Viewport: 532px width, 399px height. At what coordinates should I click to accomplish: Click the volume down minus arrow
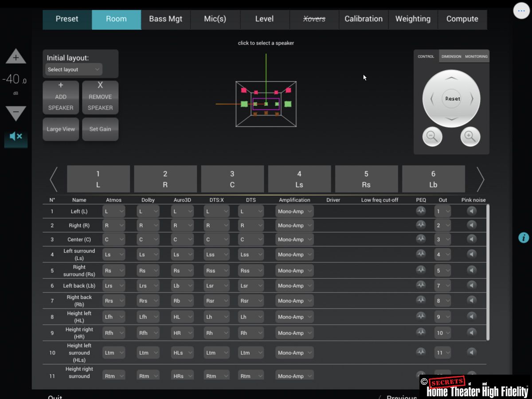pyautogui.click(x=16, y=113)
